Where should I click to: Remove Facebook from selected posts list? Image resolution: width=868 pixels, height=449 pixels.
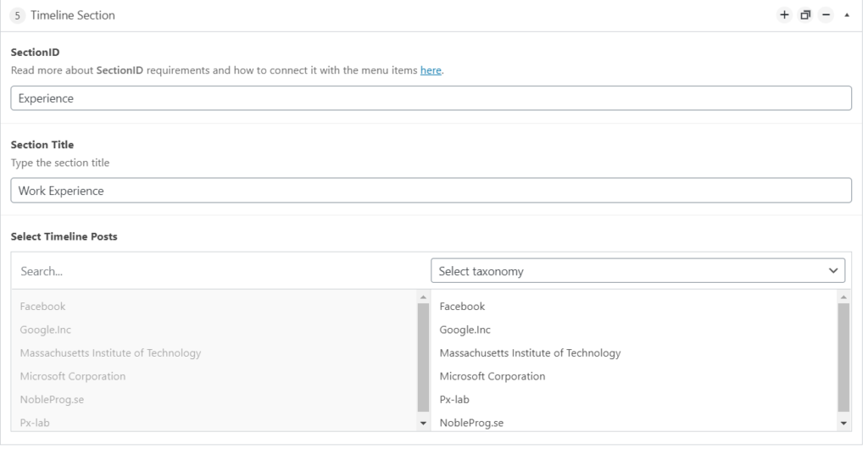pos(462,307)
